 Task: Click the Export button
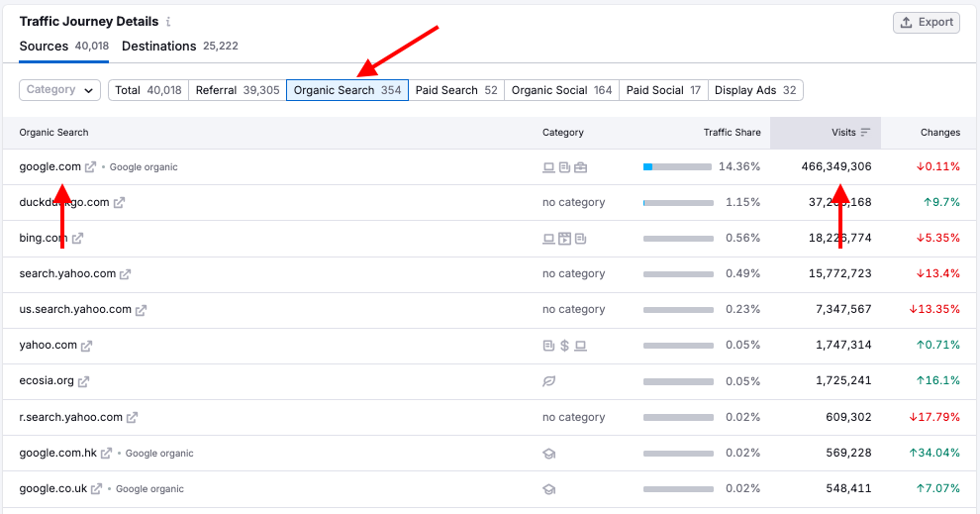(x=926, y=22)
